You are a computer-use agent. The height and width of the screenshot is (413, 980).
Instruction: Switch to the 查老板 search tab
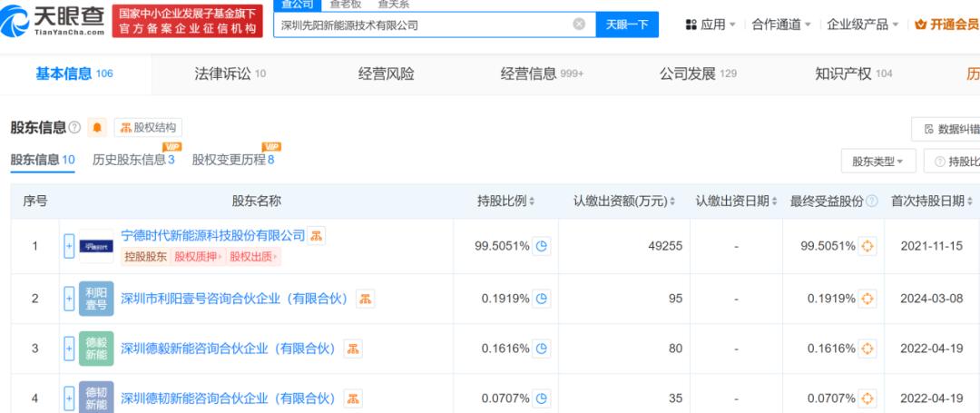click(x=346, y=5)
